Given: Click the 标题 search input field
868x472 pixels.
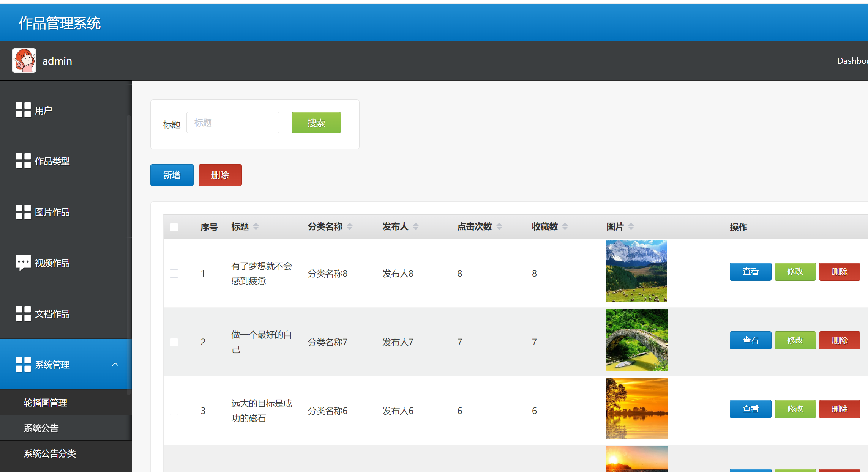Looking at the screenshot, I should [232, 122].
